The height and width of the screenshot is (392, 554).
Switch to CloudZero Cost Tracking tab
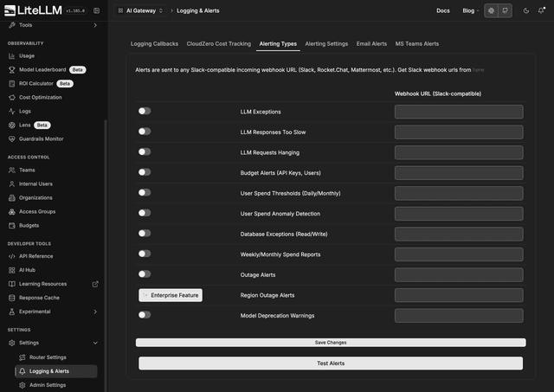[x=219, y=44]
